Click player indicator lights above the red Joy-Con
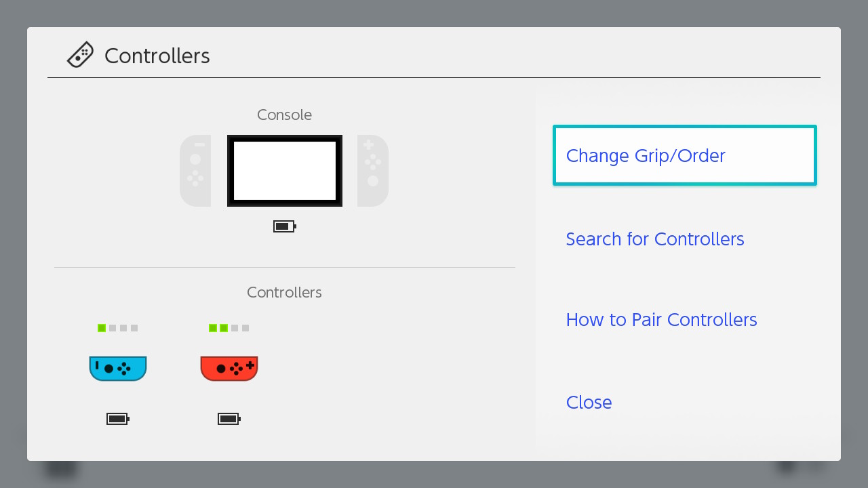 229,328
